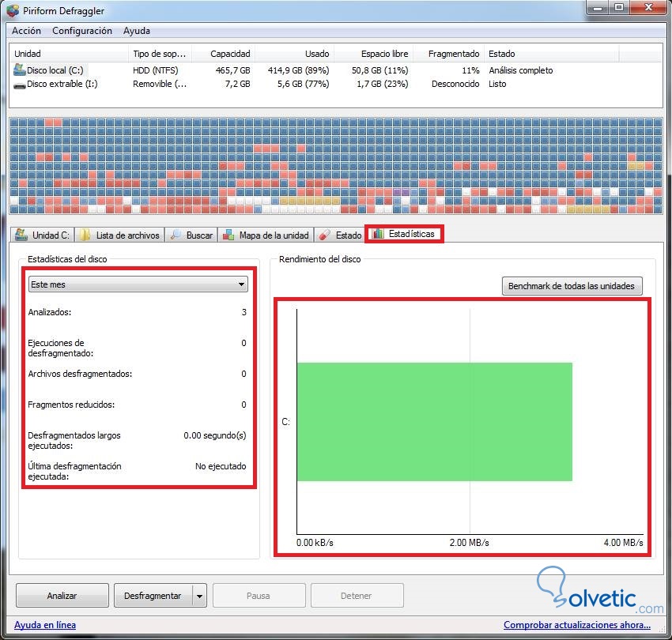Open the Ayuda menu
The height and width of the screenshot is (640, 672).
137,31
